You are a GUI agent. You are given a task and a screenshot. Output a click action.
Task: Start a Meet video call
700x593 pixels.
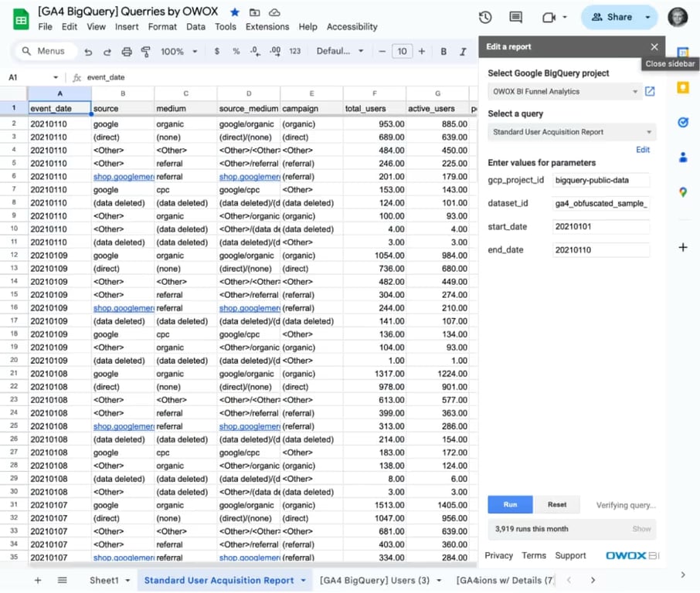click(x=549, y=18)
